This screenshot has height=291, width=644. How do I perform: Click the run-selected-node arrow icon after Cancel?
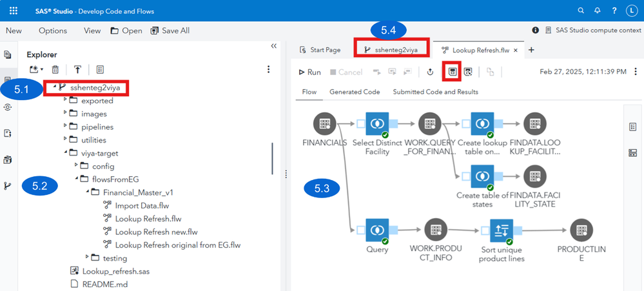point(376,72)
